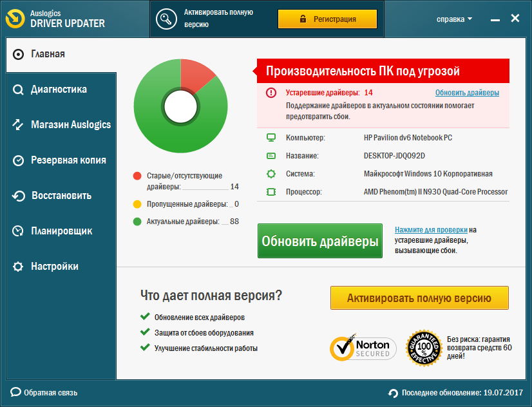Open the Настройки section
Viewport: 532px width, 407px height.
coord(61,267)
